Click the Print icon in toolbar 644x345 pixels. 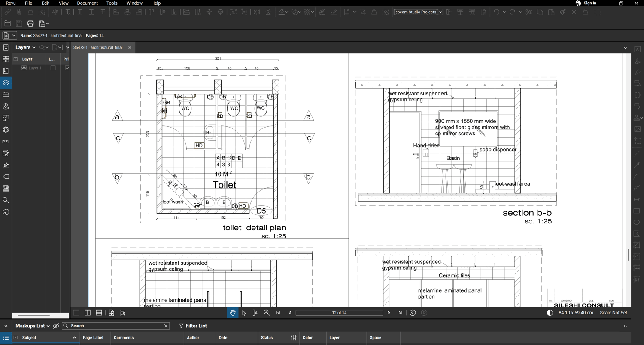tap(30, 24)
